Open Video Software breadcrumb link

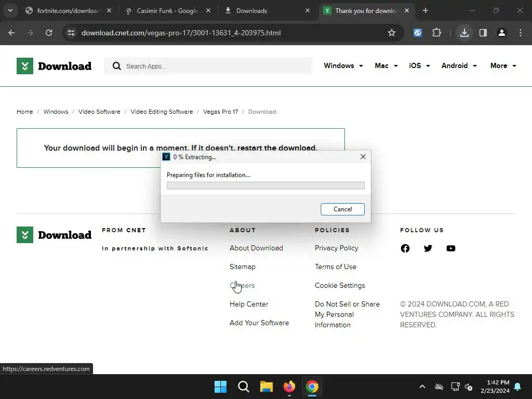click(99, 112)
